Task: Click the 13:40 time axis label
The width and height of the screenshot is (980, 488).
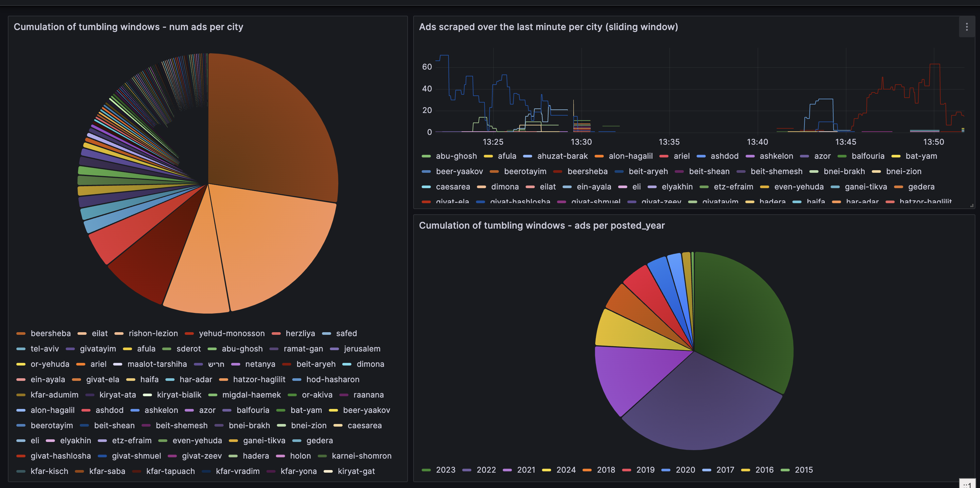Action: coord(757,142)
